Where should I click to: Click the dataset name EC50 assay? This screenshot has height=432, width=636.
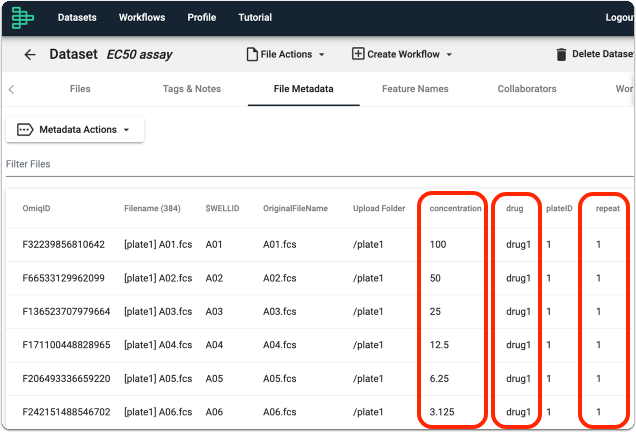140,54
